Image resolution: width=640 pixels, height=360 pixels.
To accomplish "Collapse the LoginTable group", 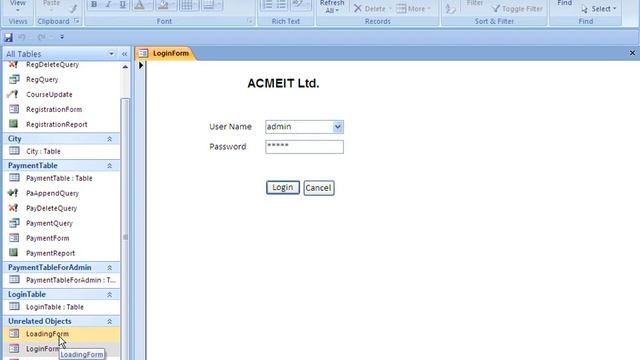I will point(109,294).
